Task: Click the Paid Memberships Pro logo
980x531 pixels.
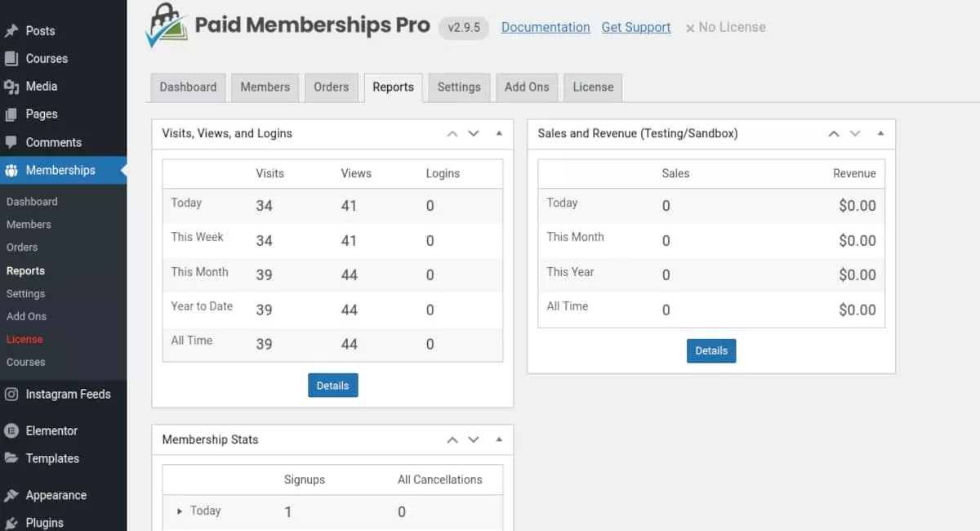Action: click(x=287, y=26)
